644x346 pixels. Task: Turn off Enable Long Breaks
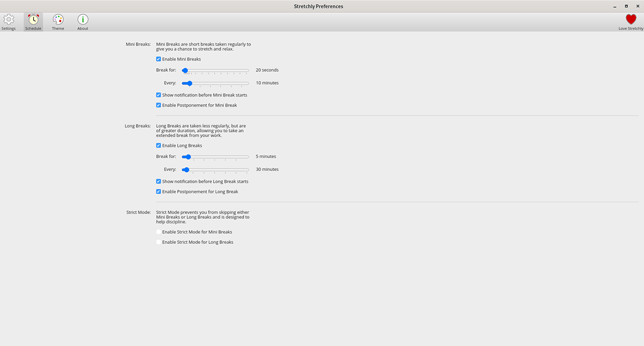pyautogui.click(x=158, y=145)
